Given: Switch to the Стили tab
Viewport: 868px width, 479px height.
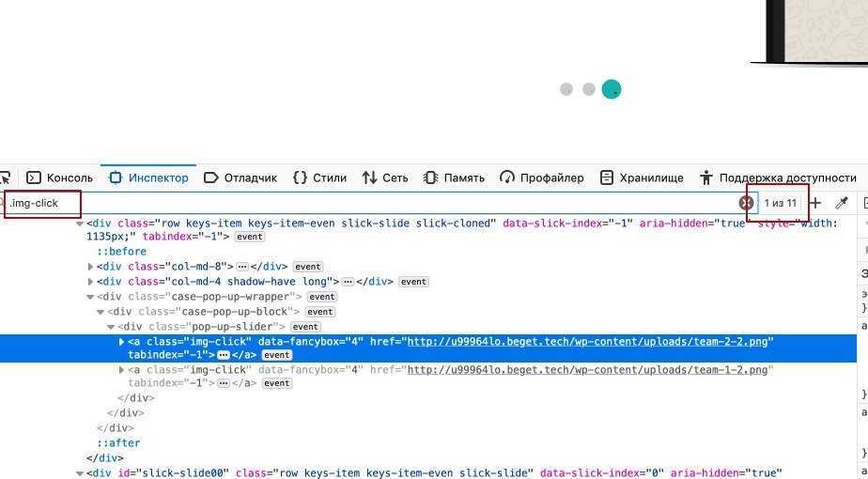Looking at the screenshot, I should [319, 178].
